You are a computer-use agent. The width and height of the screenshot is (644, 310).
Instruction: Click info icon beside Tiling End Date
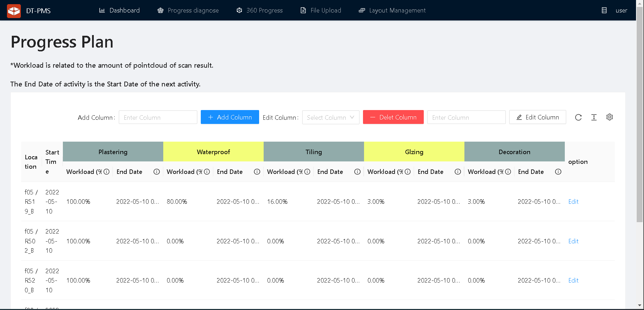pos(357,172)
